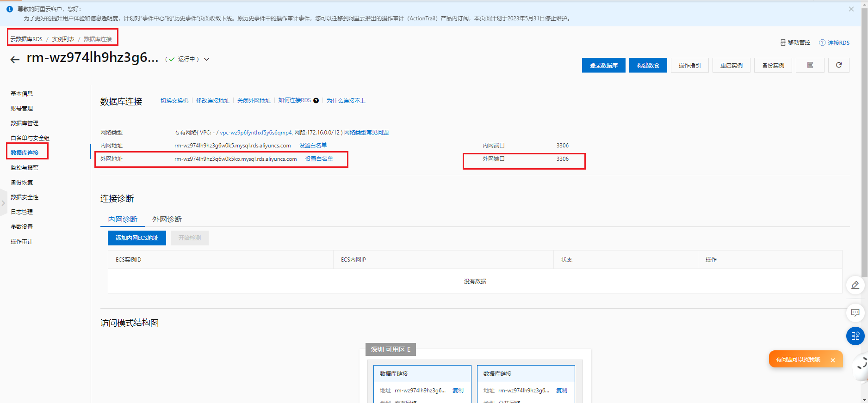The width and height of the screenshot is (868, 403).
Task: Click 设置白名单 in the 内网地址 row
Action: pyautogui.click(x=313, y=145)
